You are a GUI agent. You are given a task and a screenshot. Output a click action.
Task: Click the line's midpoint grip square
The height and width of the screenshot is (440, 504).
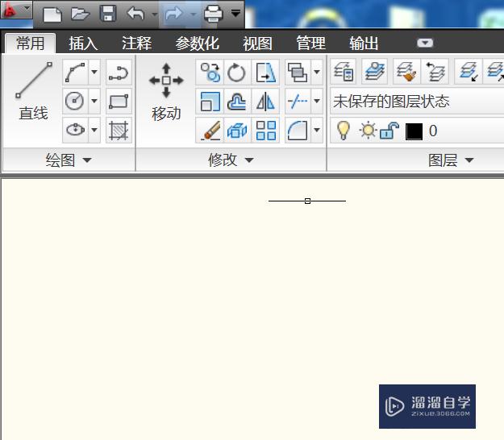tap(307, 201)
